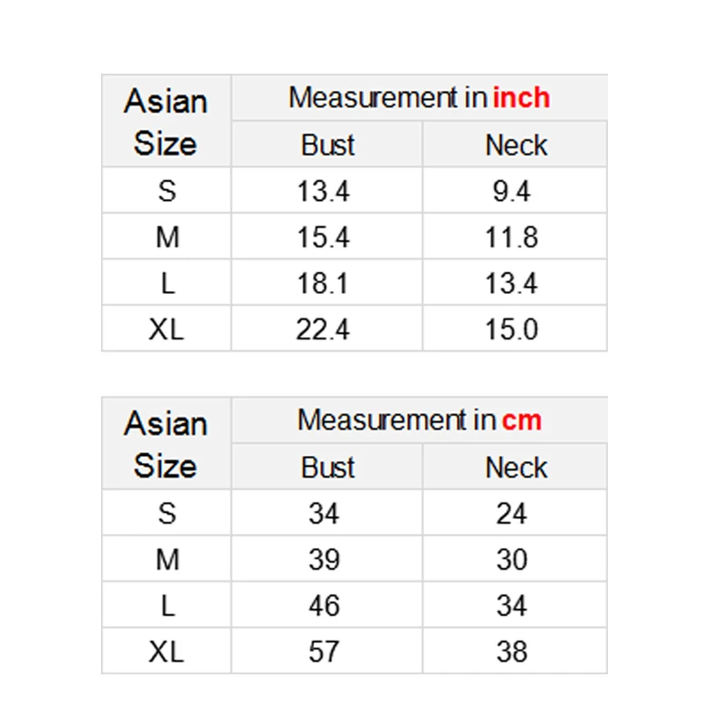Click the neck value 24 in cm table
Viewport: 728px width, 728px height.
pos(511,513)
